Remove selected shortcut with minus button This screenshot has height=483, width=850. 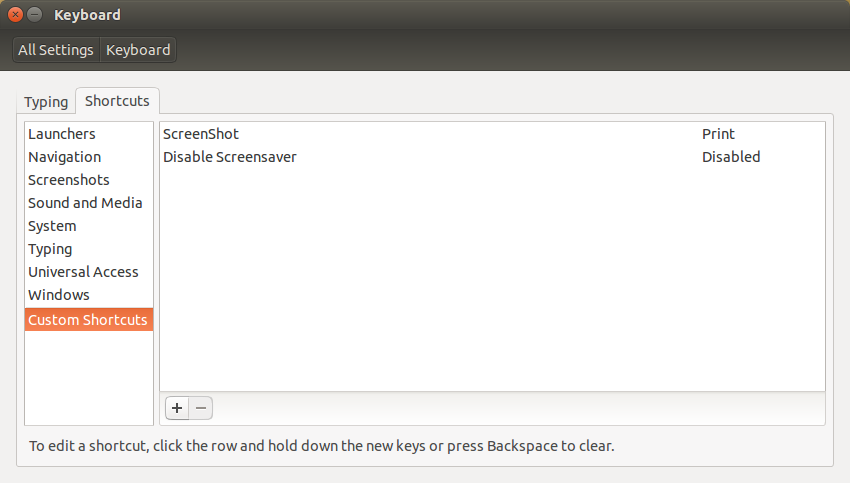click(x=201, y=408)
